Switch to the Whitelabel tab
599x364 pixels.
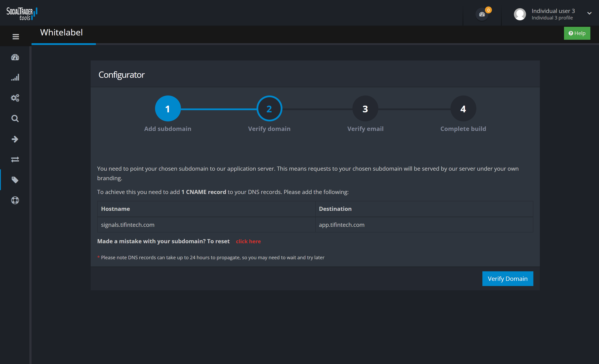point(61,32)
